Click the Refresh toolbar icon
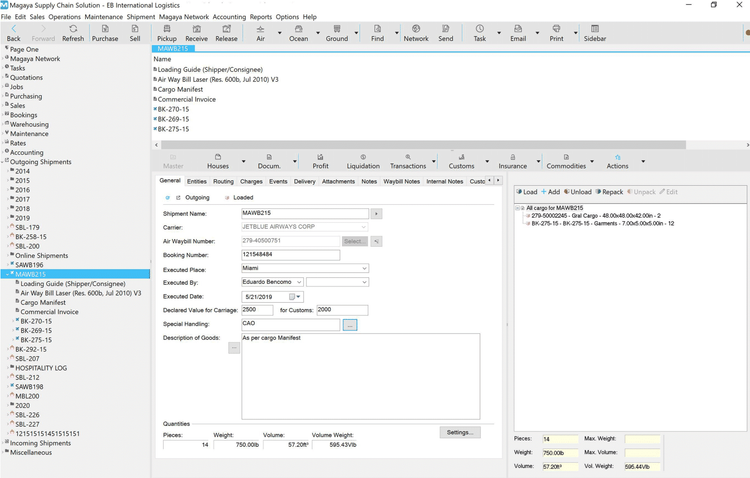 pyautogui.click(x=73, y=33)
